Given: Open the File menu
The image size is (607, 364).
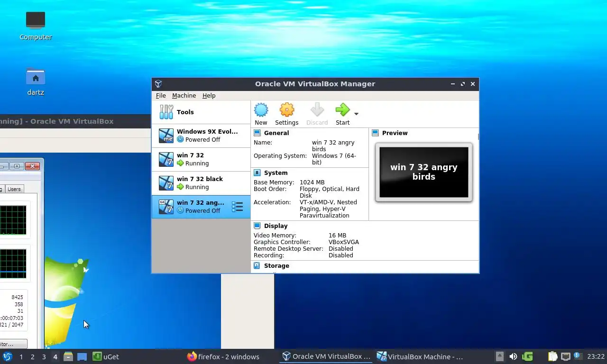Looking at the screenshot, I should coord(161,95).
